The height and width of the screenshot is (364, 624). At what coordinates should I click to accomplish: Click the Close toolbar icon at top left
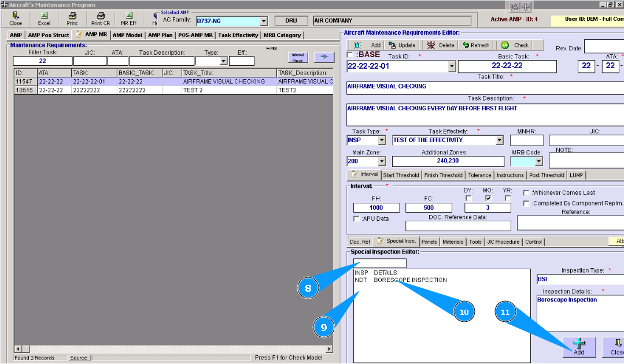(x=16, y=18)
